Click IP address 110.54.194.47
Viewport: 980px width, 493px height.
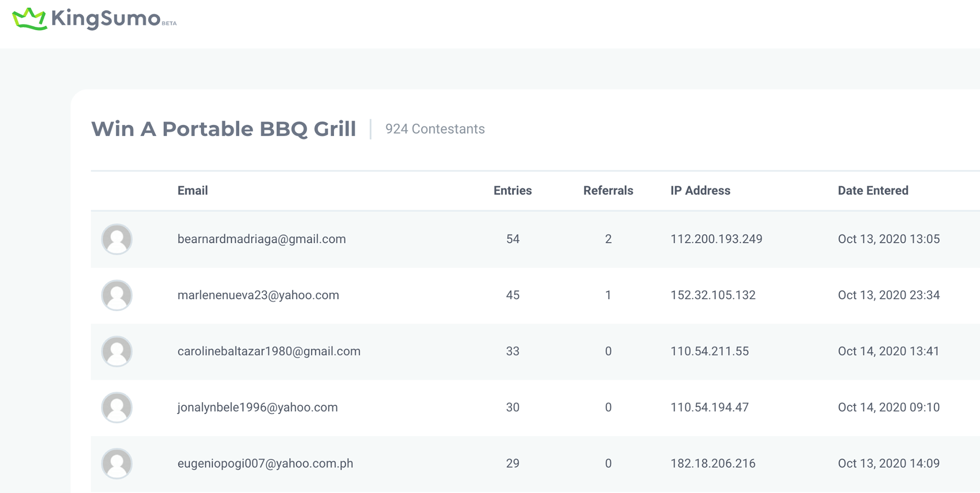click(x=710, y=407)
